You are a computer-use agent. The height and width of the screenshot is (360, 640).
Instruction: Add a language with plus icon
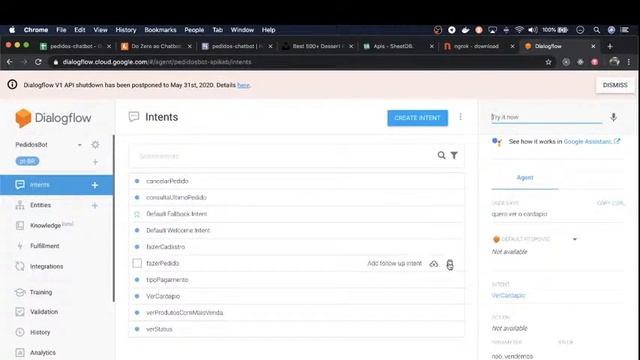pyautogui.click(x=95, y=162)
